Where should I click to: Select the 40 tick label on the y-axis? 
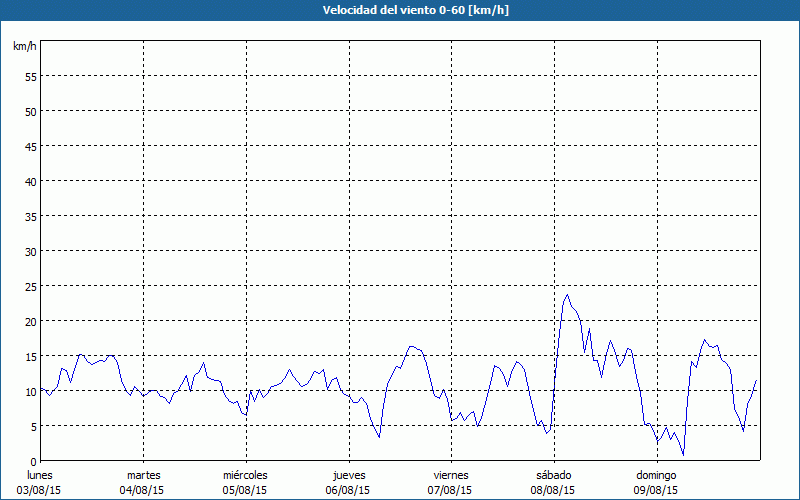[30, 181]
